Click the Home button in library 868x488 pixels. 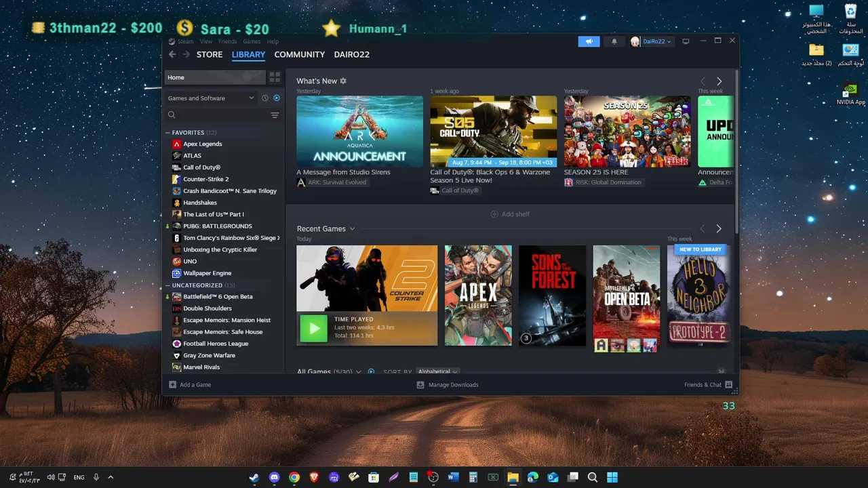click(x=214, y=77)
